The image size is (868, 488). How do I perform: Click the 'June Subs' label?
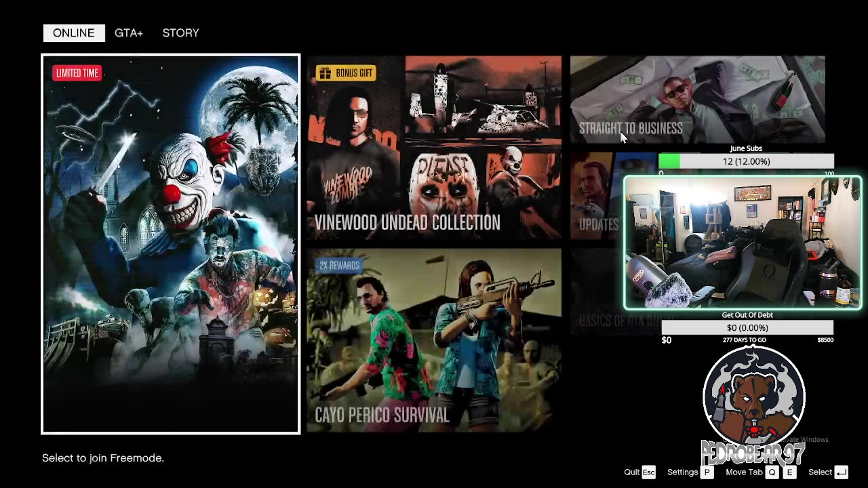(x=746, y=148)
